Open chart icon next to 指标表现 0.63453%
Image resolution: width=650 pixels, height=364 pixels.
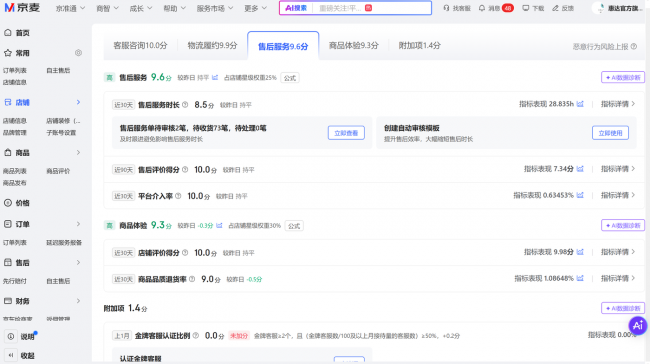[x=580, y=195]
